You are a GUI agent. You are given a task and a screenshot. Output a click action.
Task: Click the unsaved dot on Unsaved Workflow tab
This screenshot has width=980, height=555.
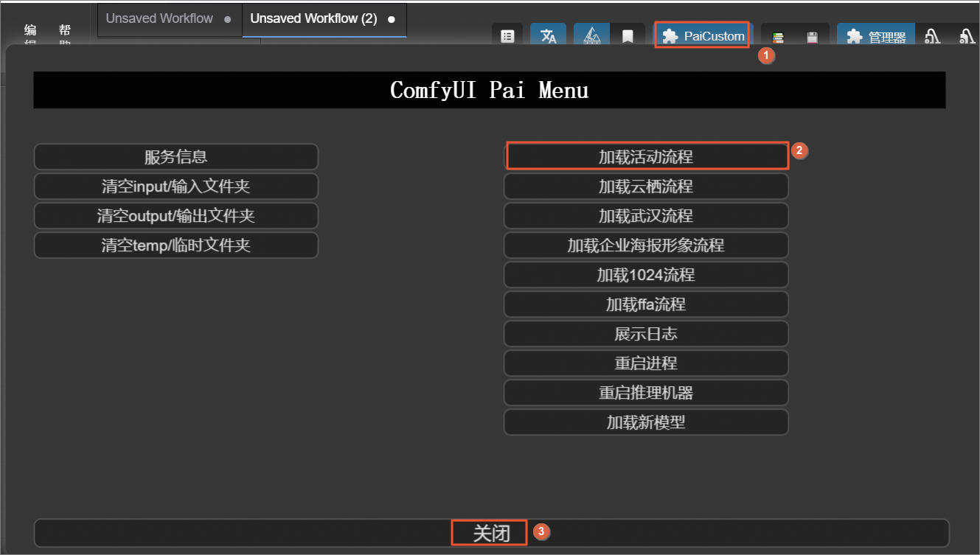(227, 19)
